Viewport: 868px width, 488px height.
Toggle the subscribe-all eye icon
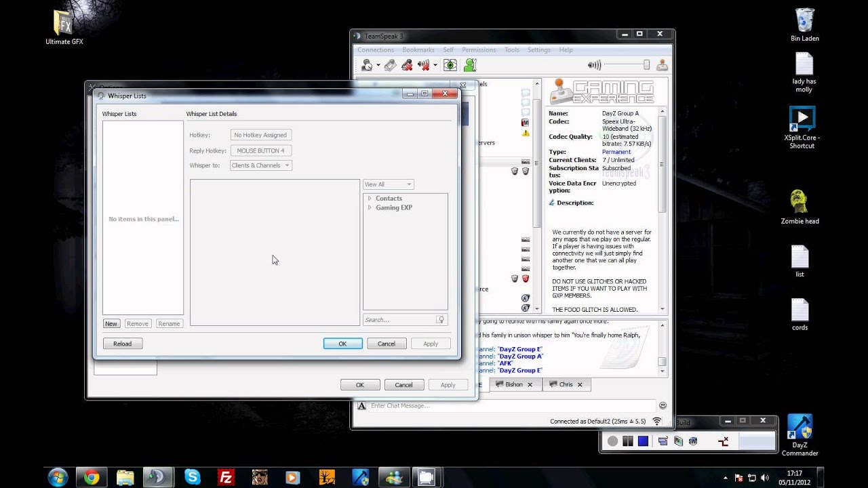(x=450, y=65)
